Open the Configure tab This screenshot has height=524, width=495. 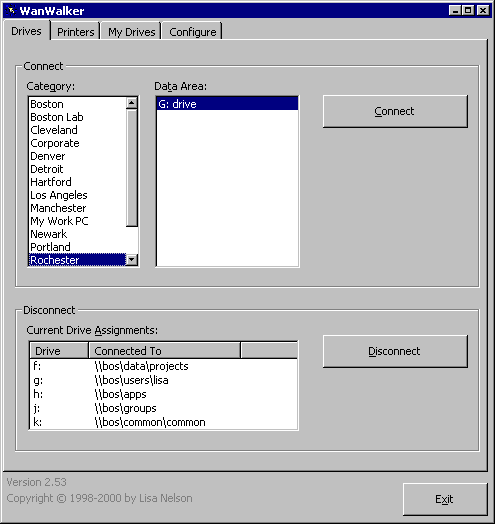pos(192,32)
